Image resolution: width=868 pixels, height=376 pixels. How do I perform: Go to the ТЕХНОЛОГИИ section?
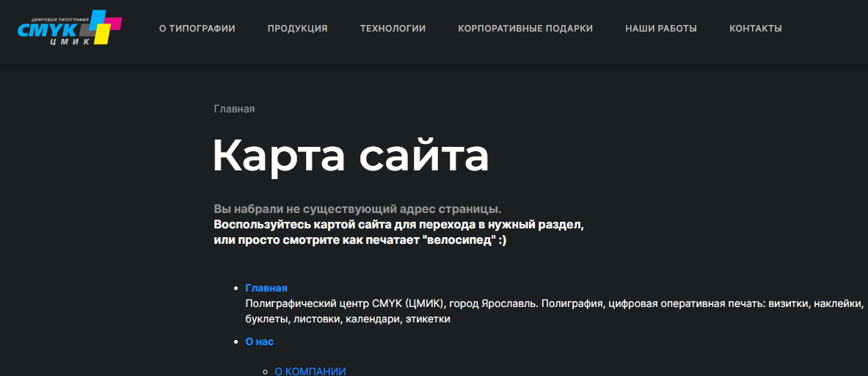(x=393, y=29)
